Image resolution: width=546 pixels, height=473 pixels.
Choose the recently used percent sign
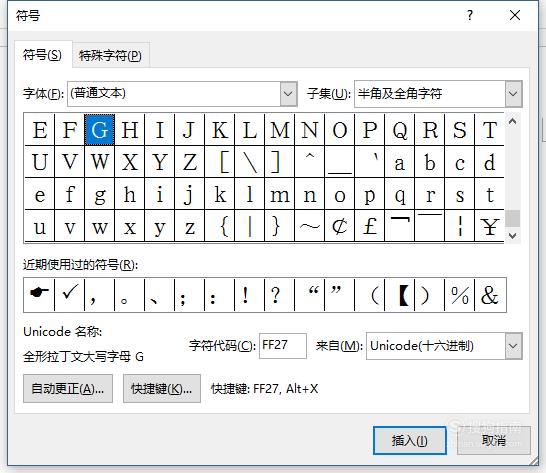[460, 295]
